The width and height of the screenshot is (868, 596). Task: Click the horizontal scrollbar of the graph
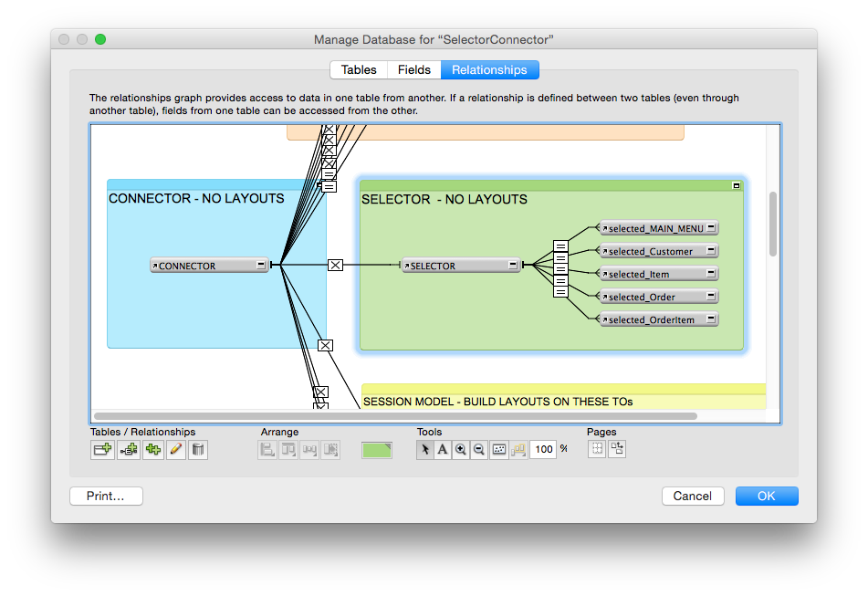(395, 416)
